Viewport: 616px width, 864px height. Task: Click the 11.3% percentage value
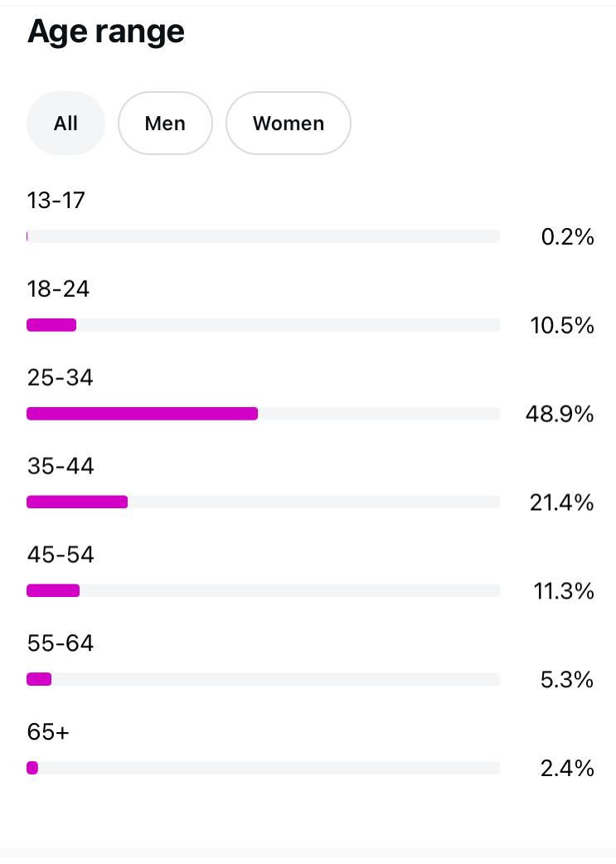(562, 591)
